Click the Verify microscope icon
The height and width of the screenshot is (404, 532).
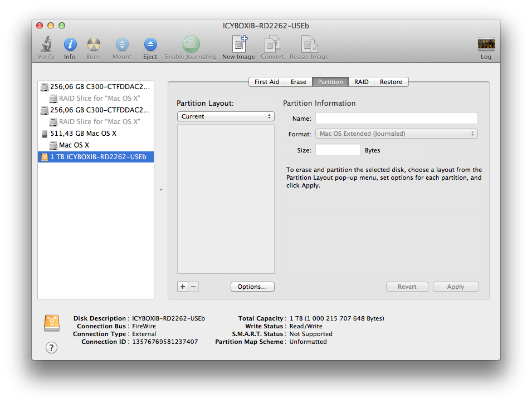pos(46,44)
